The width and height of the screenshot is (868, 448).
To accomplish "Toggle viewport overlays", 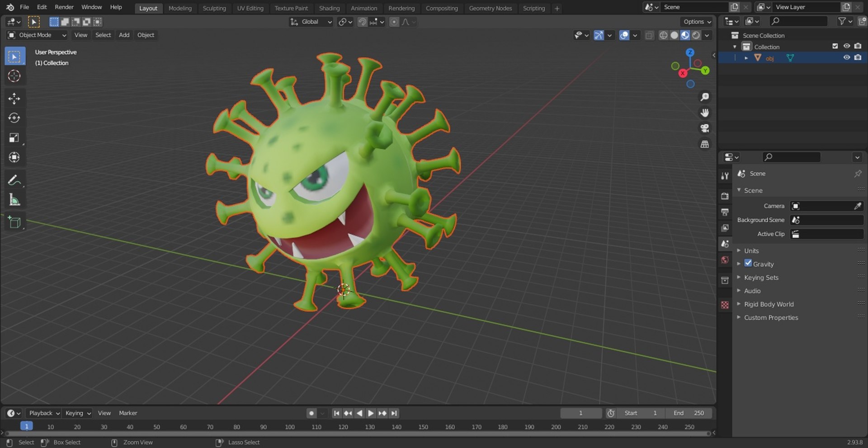I will (624, 35).
